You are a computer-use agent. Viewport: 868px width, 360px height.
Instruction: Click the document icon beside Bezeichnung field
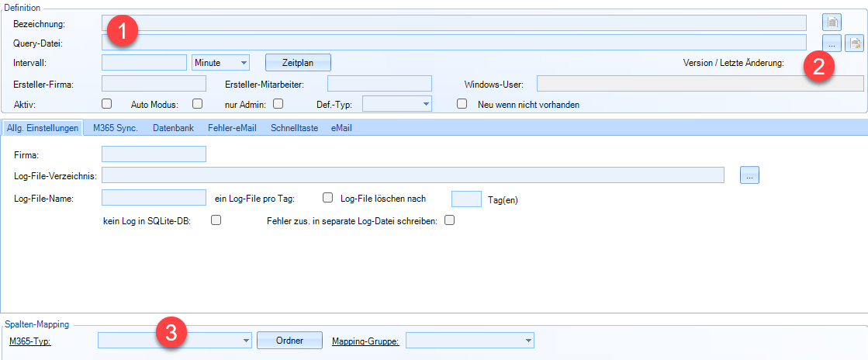[832, 22]
